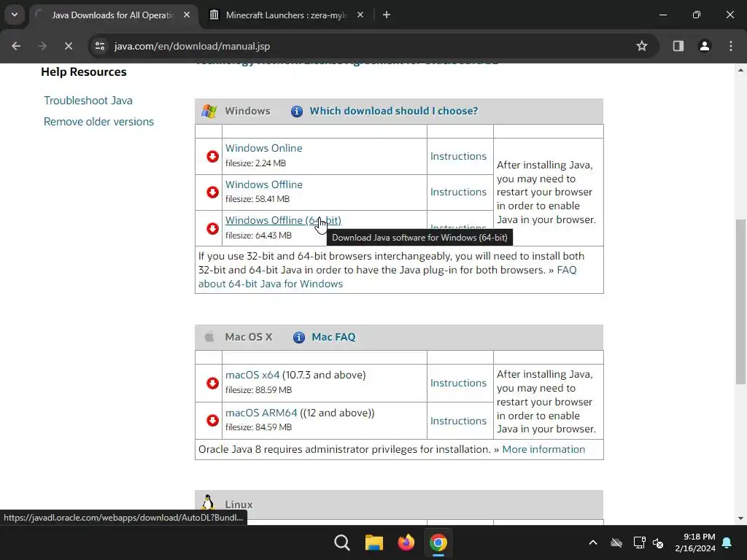Open notifications bell in taskbar
This screenshot has width=747, height=560.
tap(727, 542)
